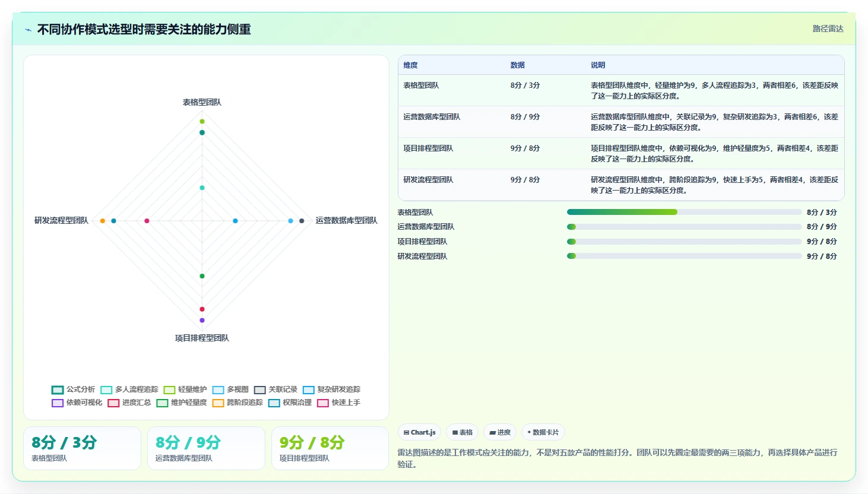The height and width of the screenshot is (494, 868).
Task: Click the description for 表格型团队 row
Action: pos(714,91)
